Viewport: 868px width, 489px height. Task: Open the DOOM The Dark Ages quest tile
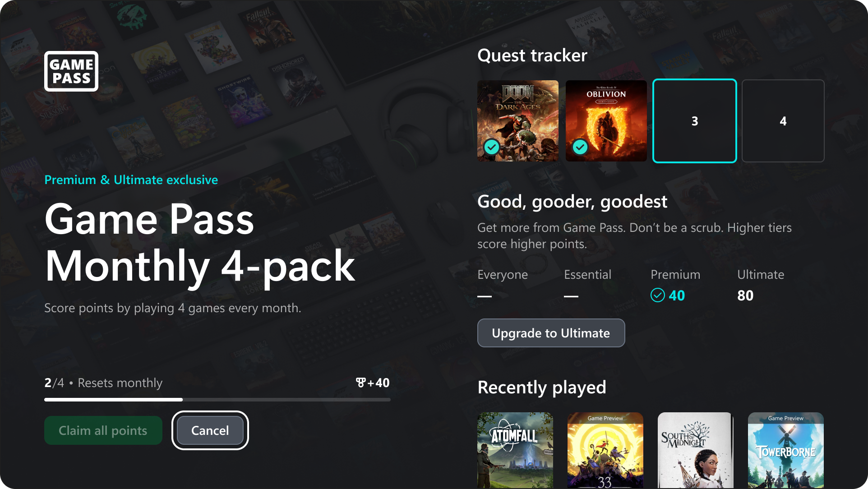[518, 121]
